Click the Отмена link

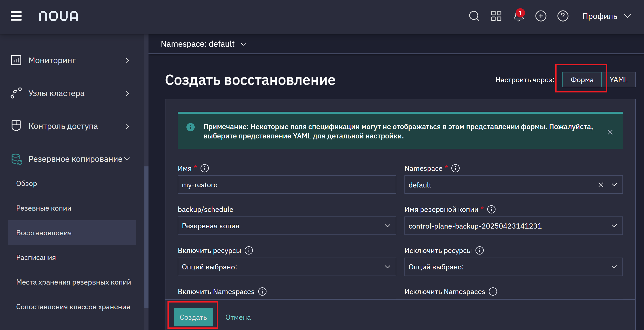coord(238,317)
